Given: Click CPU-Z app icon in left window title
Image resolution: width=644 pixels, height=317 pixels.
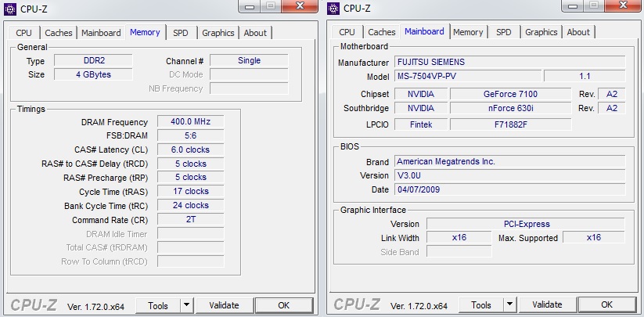Looking at the screenshot, I should click(10, 9).
